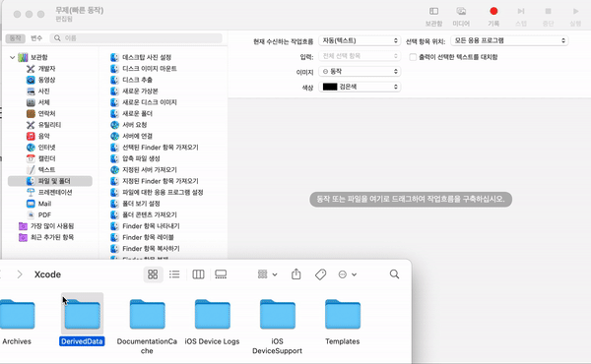Enable output replaces selected text checkbox

pyautogui.click(x=413, y=57)
